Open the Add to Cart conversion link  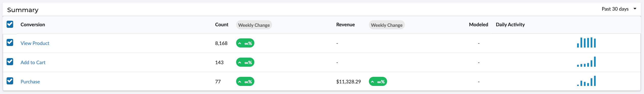33,62
